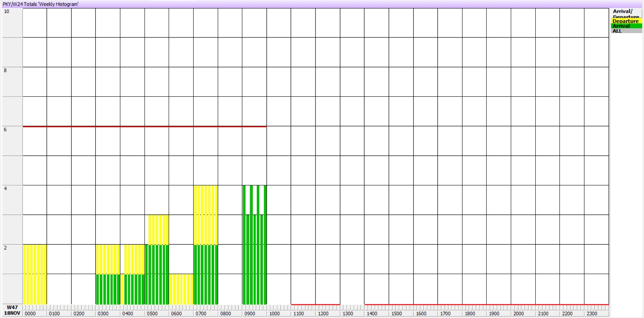Screen dimensions: 644x318
Task: Click yellow departure segment atop 0700 bar
Action: tap(206, 215)
